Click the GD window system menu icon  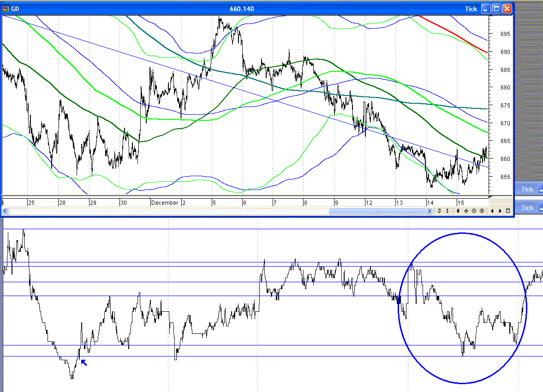[6, 9]
